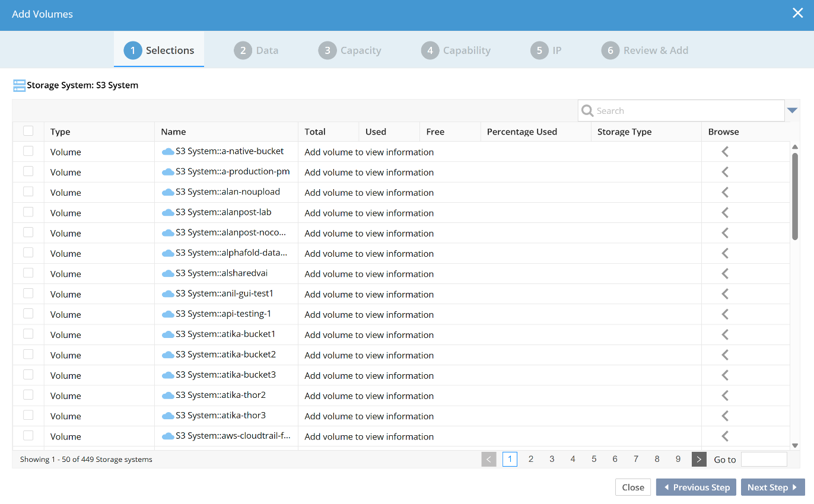Viewport: 814px width, 504px height.
Task: Open the IP step tab
Action: pos(546,50)
